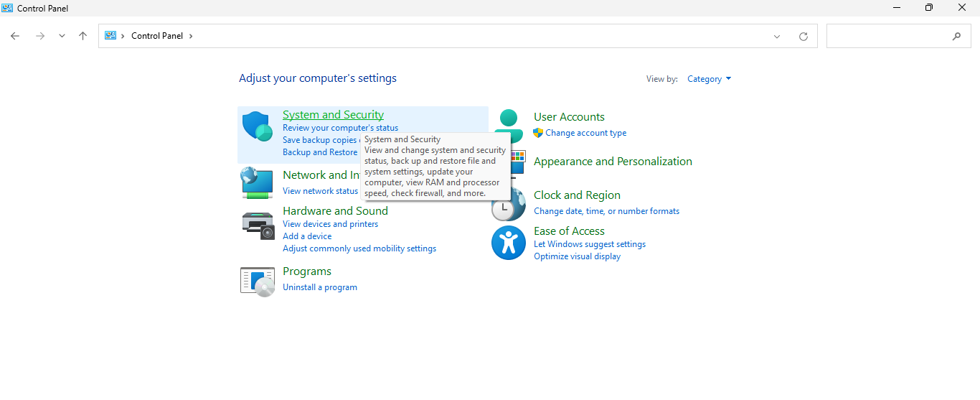Click inside the Control Panel search box
The width and height of the screenshot is (980, 400).
890,36
